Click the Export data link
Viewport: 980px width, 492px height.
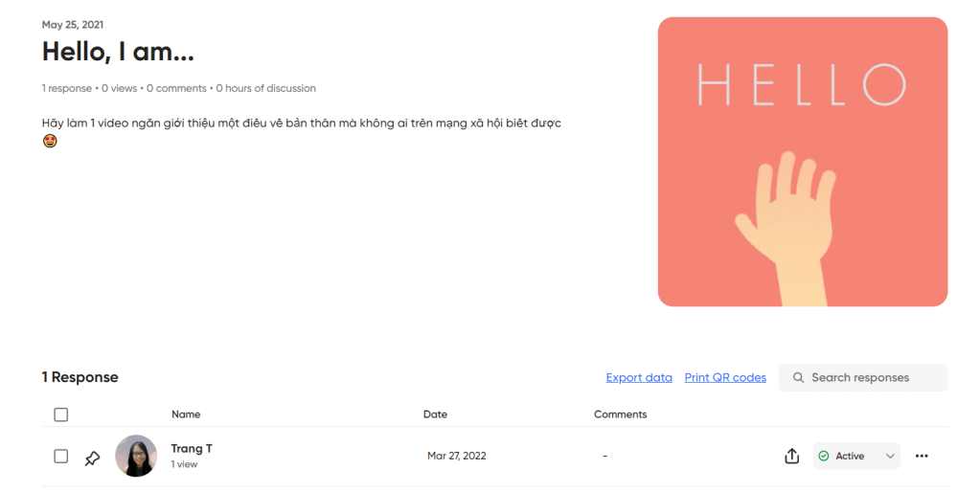click(639, 378)
